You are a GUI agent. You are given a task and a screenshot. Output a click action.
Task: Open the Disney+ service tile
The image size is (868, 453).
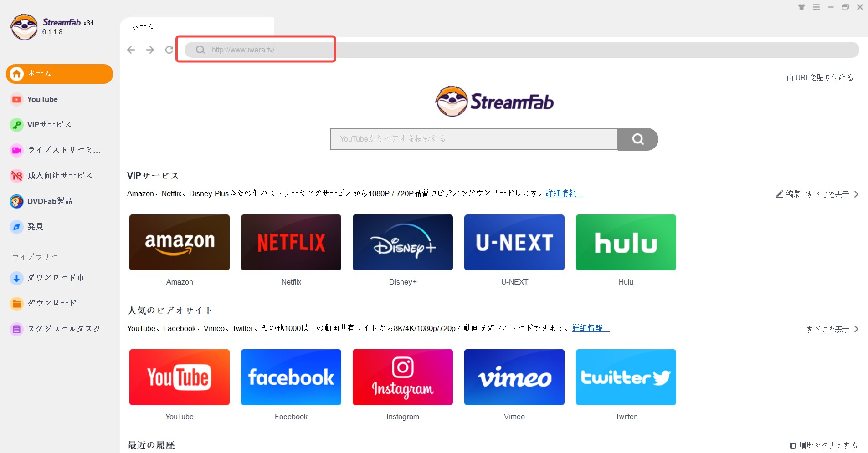403,242
